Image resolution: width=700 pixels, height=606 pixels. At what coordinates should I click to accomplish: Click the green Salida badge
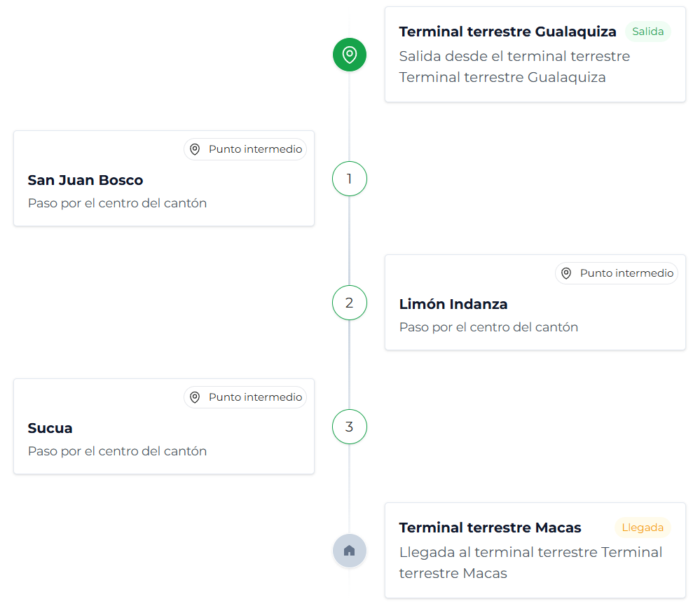647,32
